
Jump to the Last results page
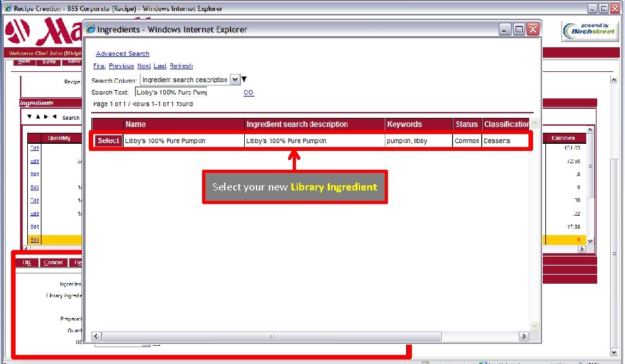point(160,66)
